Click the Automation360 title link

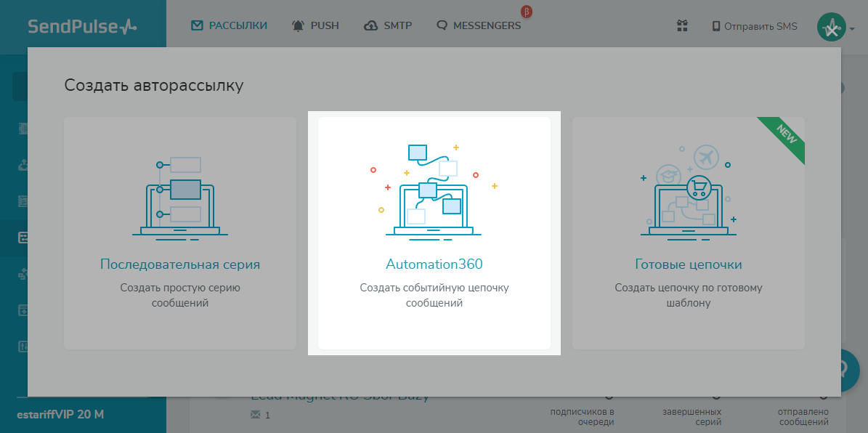[x=434, y=264]
